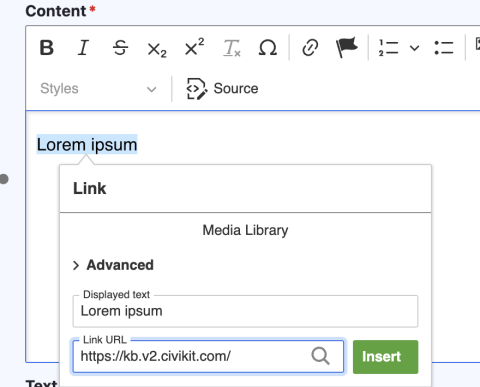Insert a numbered list
Image resolution: width=480 pixels, height=387 pixels.
pyautogui.click(x=389, y=48)
